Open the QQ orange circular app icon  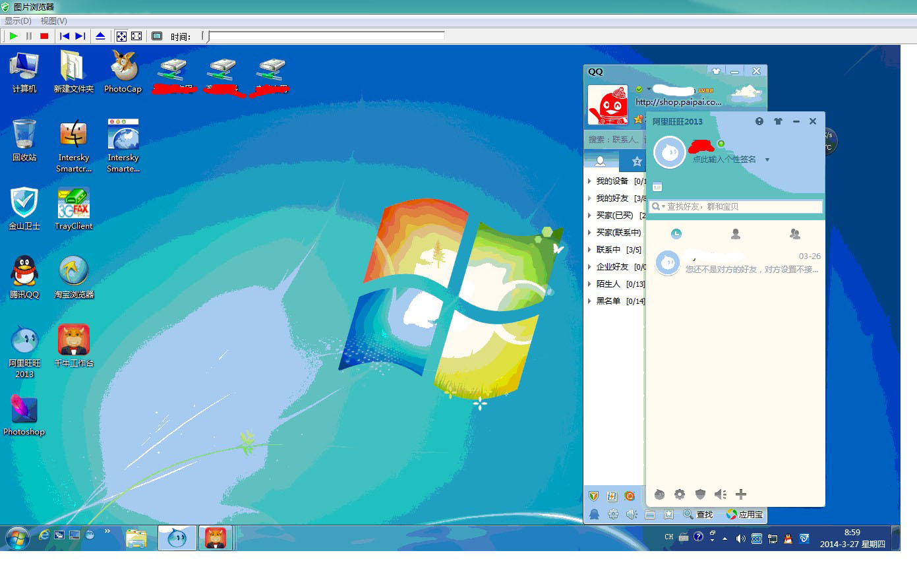point(630,496)
